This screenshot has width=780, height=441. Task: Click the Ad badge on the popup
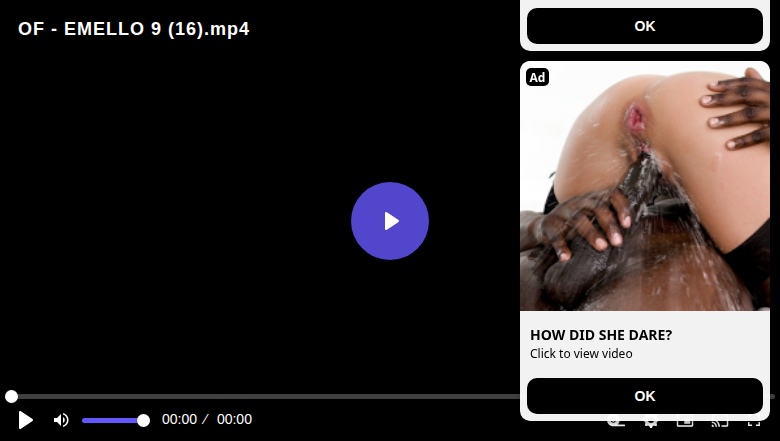[x=537, y=77]
